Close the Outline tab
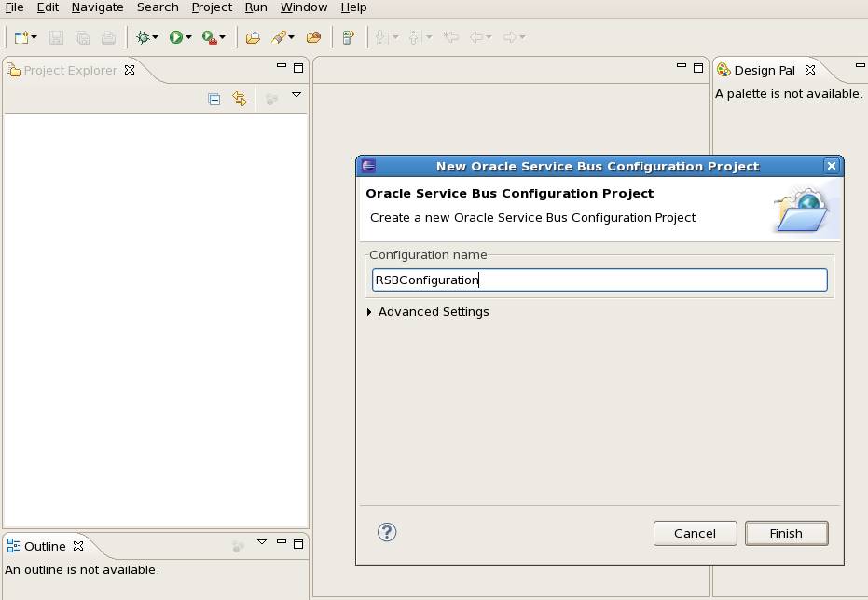 (x=78, y=546)
